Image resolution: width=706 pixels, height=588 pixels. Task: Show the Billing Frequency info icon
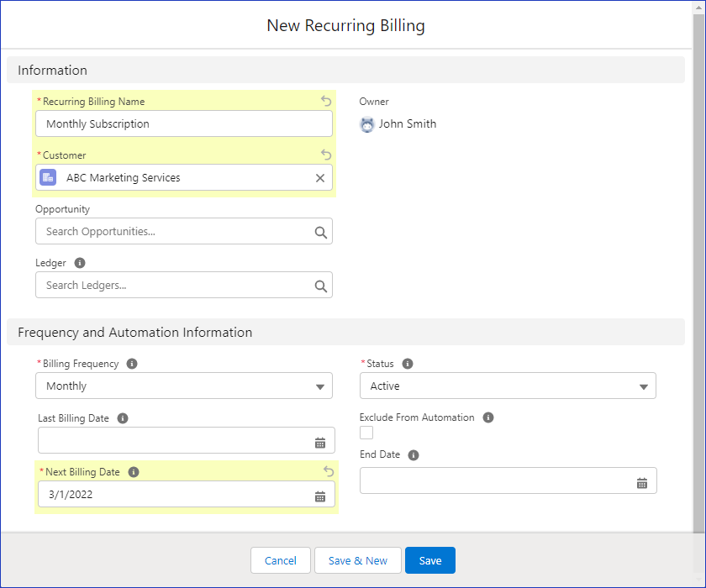pyautogui.click(x=132, y=364)
